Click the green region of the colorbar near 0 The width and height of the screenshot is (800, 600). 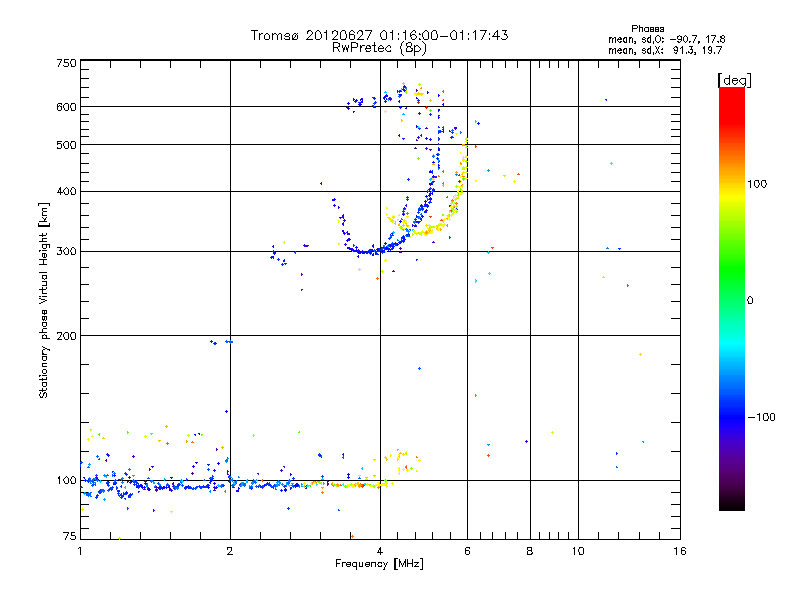point(732,288)
